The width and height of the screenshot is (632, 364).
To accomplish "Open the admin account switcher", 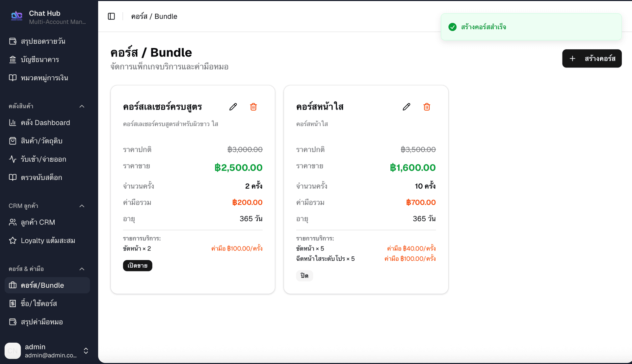I will [86, 351].
